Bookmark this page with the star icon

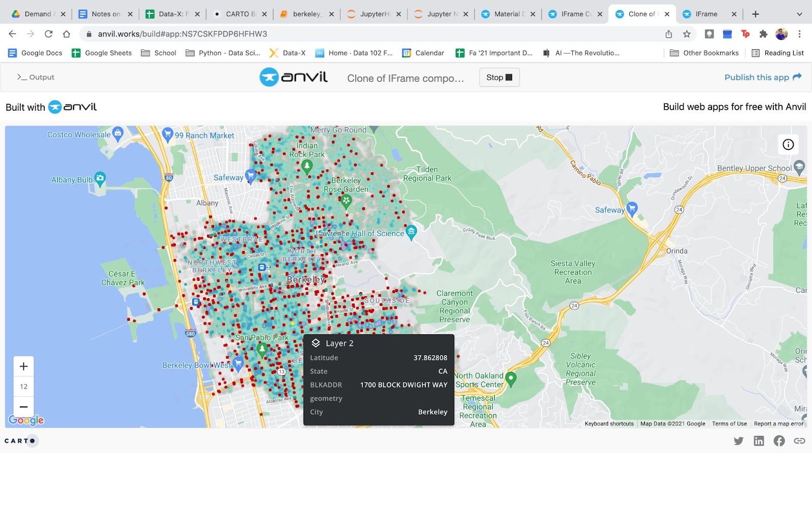[687, 34]
